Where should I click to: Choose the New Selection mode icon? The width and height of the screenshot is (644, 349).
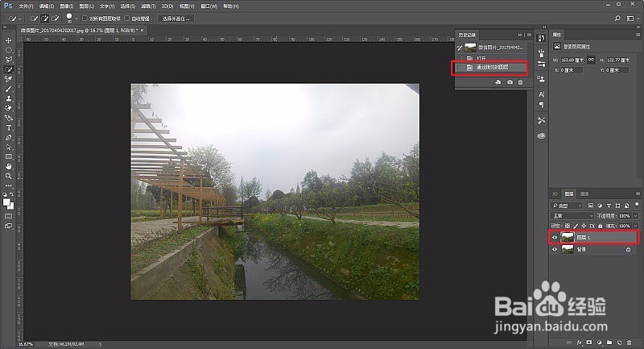[35, 19]
